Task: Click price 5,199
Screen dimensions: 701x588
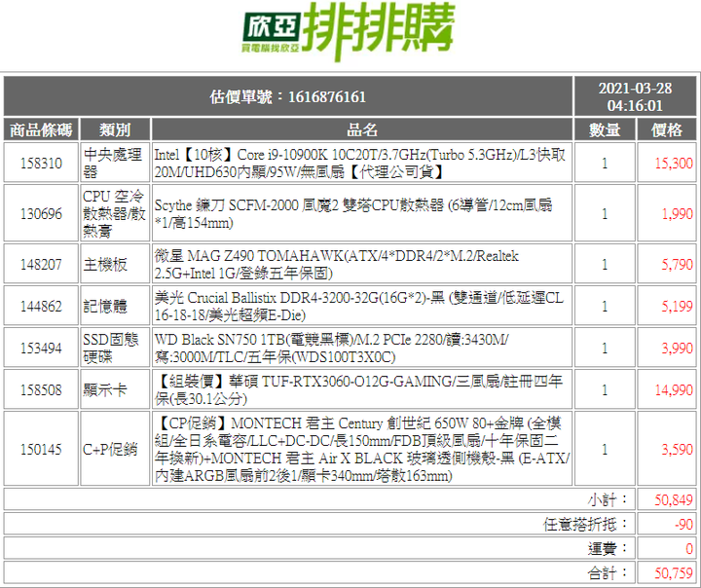Action: point(678,307)
